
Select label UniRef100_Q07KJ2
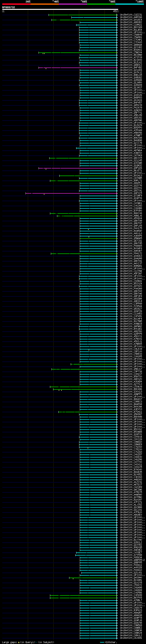point(131,72)
